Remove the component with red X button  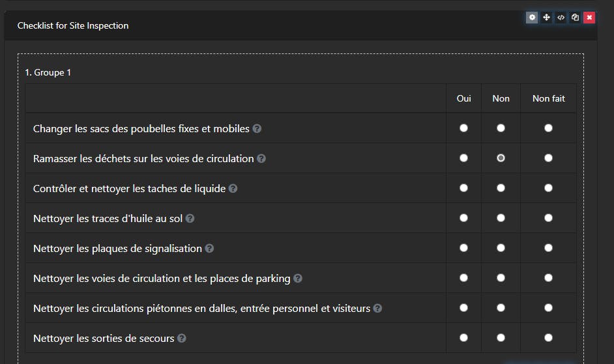(x=589, y=18)
